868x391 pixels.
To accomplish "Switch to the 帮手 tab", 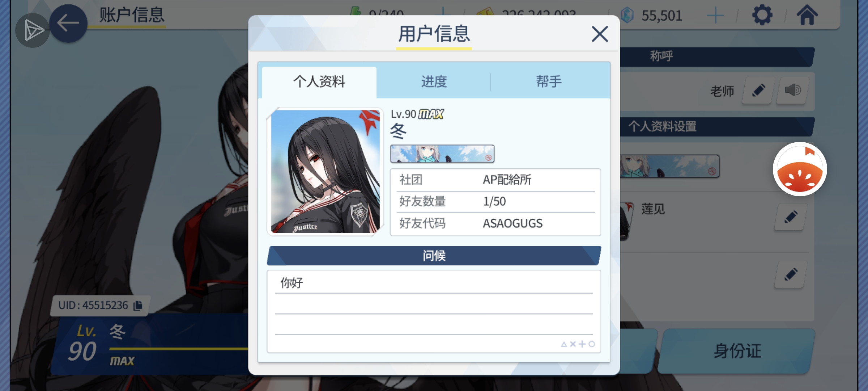I will pyautogui.click(x=549, y=81).
